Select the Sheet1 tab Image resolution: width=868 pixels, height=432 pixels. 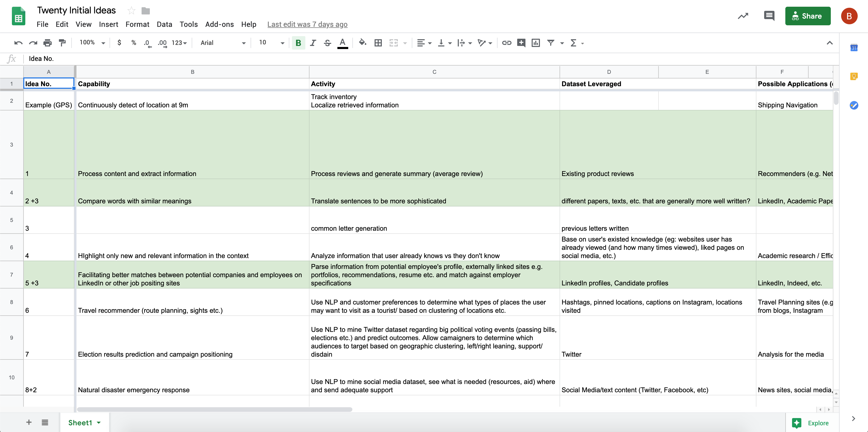click(80, 422)
